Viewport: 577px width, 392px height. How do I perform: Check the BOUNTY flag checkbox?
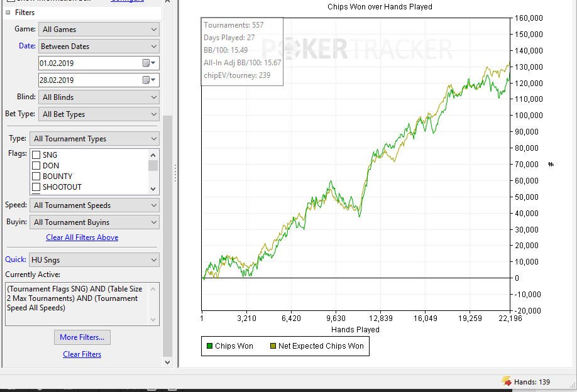click(x=36, y=176)
